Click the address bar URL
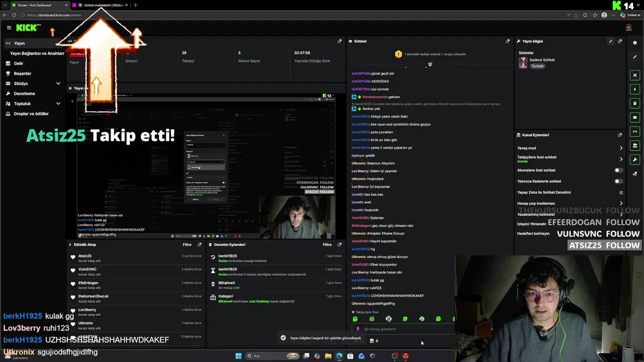 coord(54,15)
